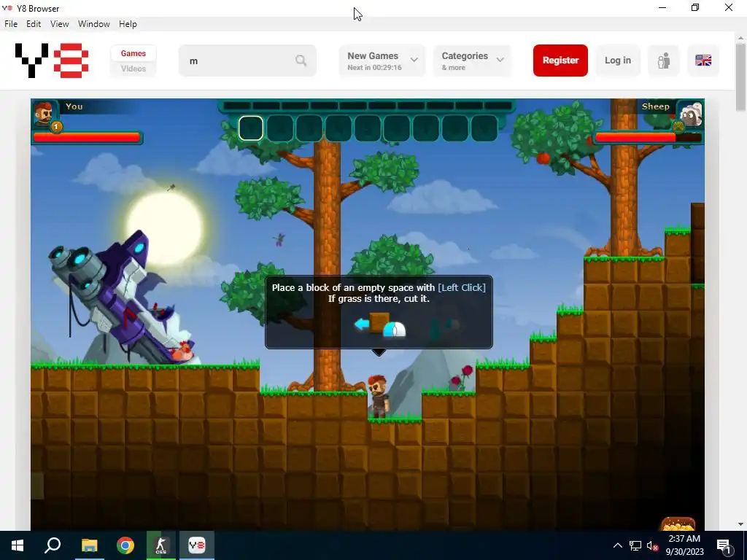Click the search input containing "m"
This screenshot has width=747, height=560.
[x=247, y=61]
